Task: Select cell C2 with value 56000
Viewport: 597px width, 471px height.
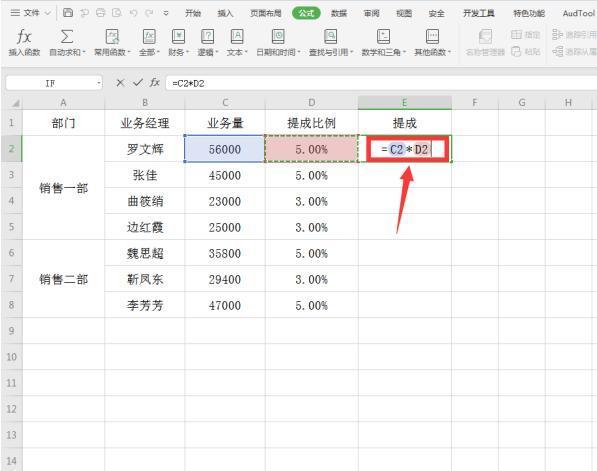Action: coord(225,149)
